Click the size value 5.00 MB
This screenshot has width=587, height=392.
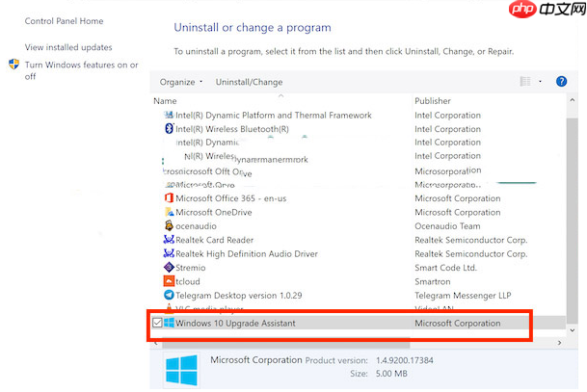pos(391,374)
